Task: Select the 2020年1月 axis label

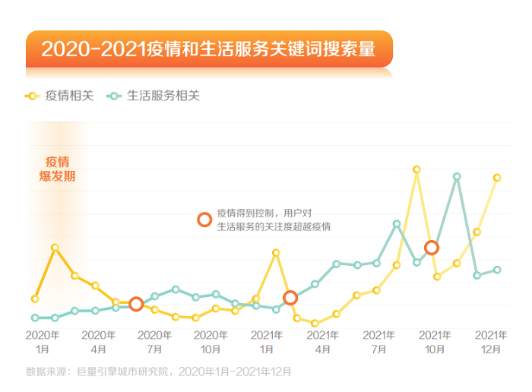Action: [43, 342]
